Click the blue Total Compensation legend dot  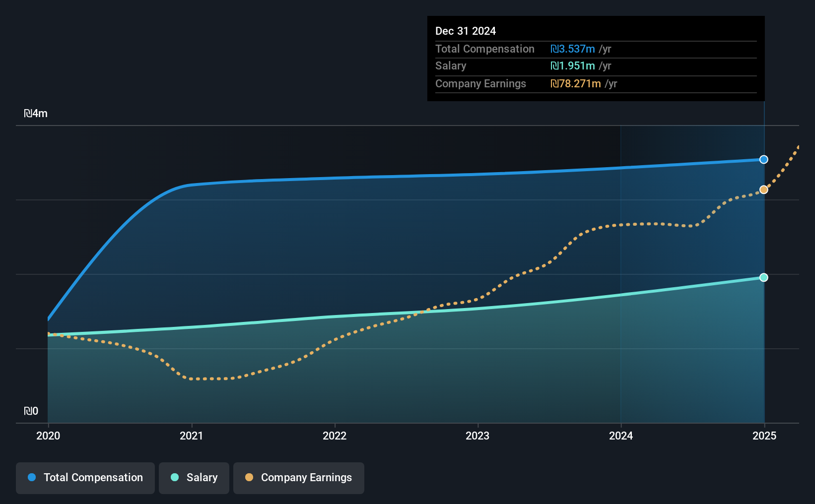(32, 477)
